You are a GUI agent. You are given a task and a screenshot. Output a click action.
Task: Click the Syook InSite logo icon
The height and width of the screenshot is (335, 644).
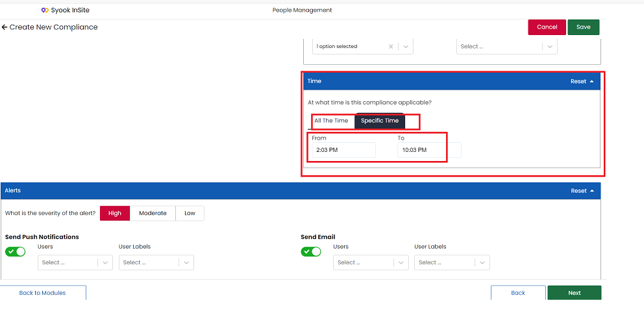45,10
